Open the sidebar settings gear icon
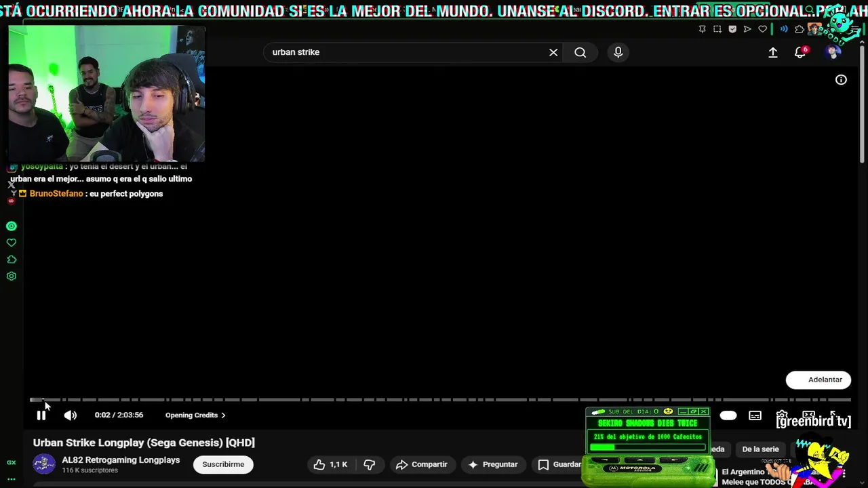Viewport: 868px width, 488px height. (12, 276)
